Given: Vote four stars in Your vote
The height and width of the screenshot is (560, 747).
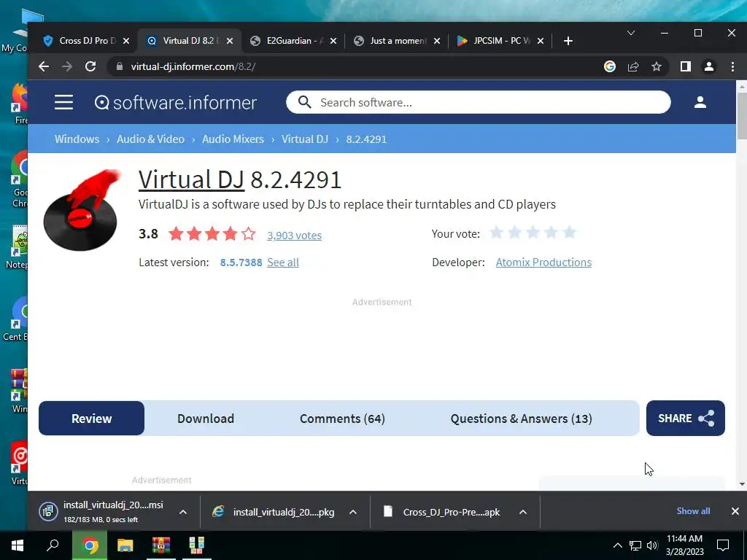Looking at the screenshot, I should (551, 233).
